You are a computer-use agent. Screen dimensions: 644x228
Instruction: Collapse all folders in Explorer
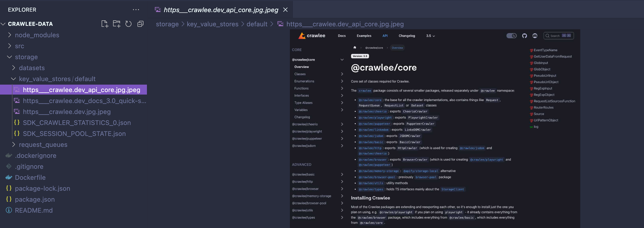tap(140, 24)
